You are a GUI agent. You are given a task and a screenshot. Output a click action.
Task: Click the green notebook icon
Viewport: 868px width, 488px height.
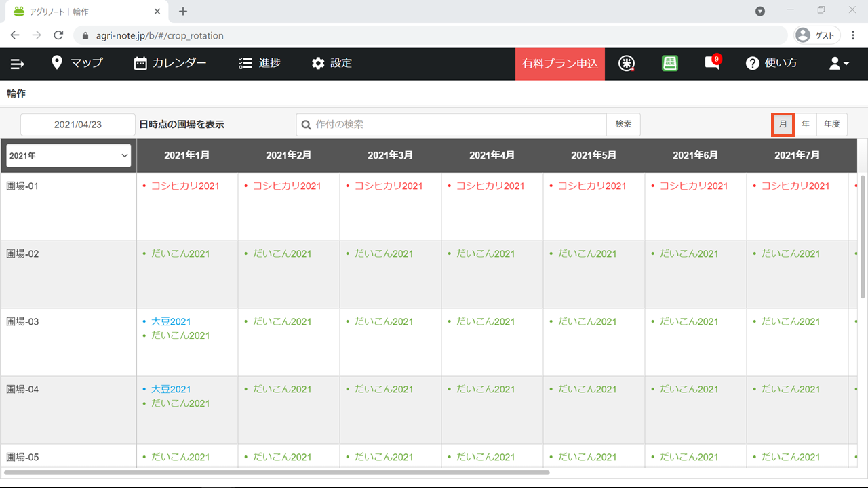point(670,63)
